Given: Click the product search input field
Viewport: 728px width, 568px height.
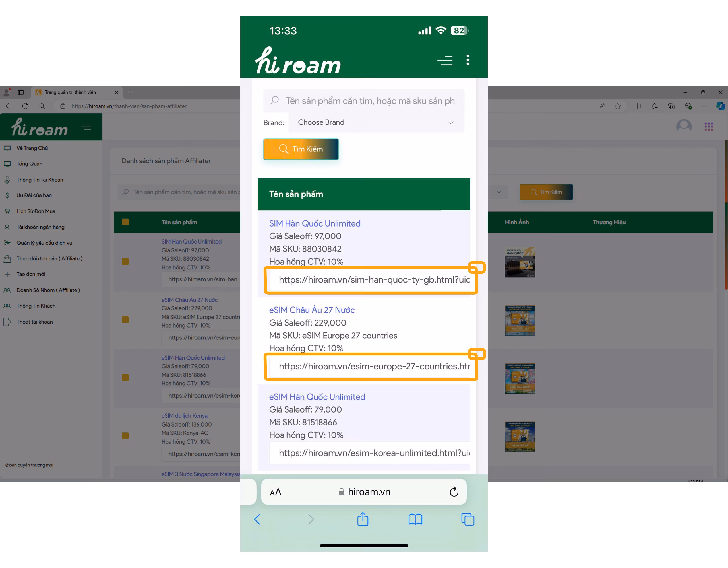Looking at the screenshot, I should (x=364, y=101).
